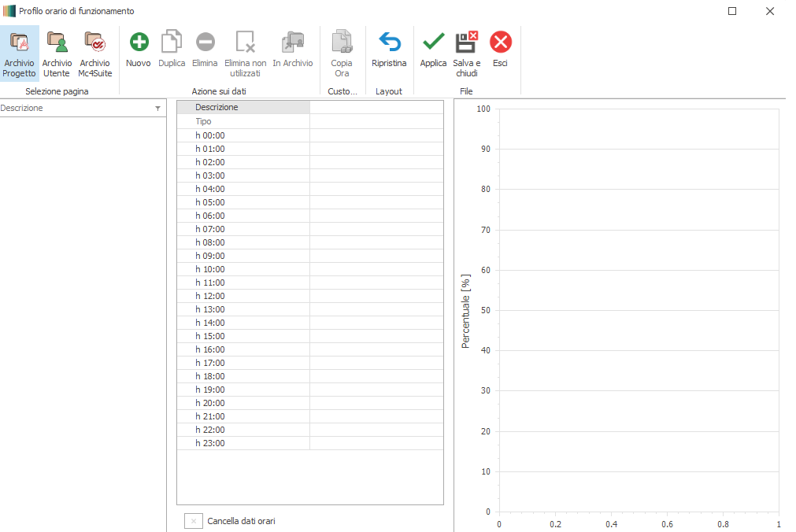This screenshot has width=796, height=532.
Task: Select Archivio Progetto page icon
Action: [19, 42]
